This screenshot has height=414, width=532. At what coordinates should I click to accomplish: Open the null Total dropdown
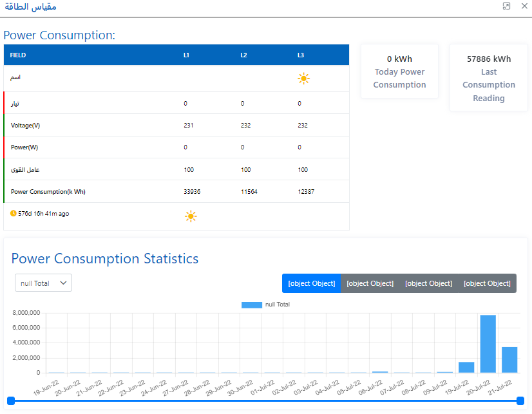[43, 283]
